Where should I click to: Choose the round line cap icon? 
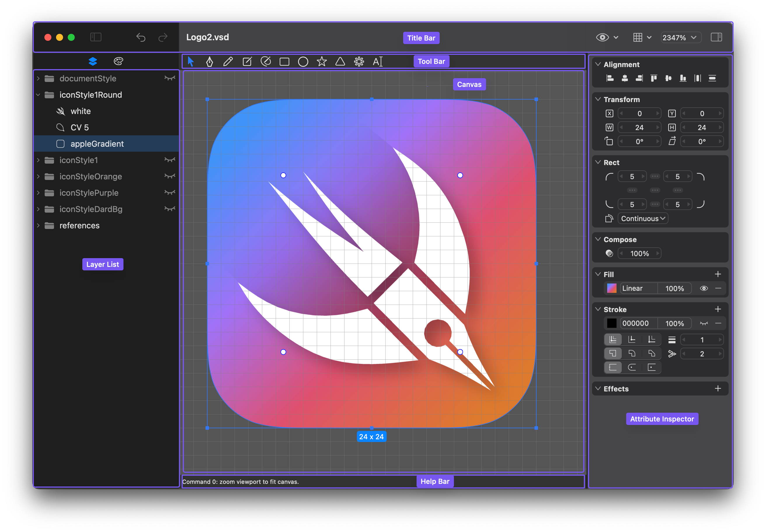(632, 368)
